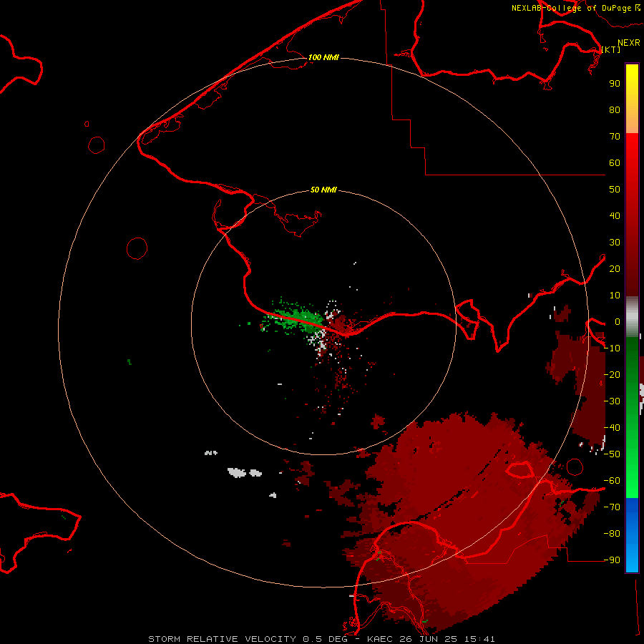This screenshot has width=644, height=644.
Task: Select the positive 50 scale value
Action: click(x=615, y=190)
